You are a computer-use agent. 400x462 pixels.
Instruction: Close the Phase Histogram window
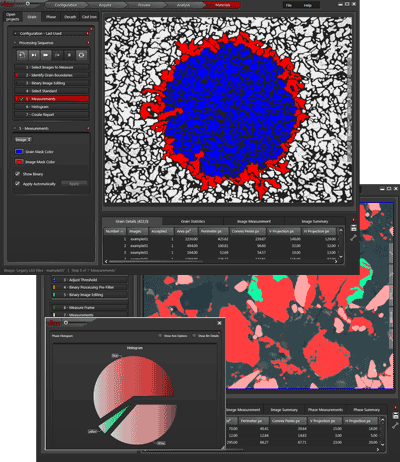point(219,323)
